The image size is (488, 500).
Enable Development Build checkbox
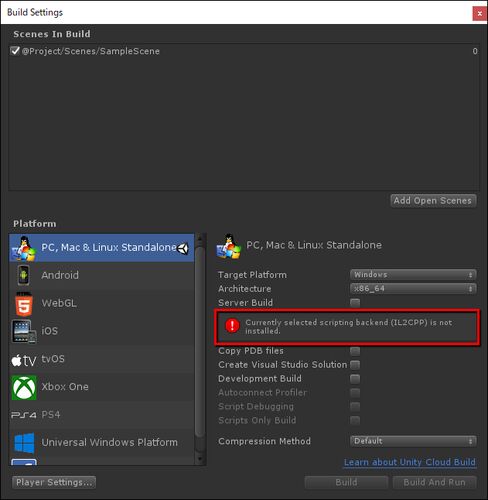tap(355, 379)
